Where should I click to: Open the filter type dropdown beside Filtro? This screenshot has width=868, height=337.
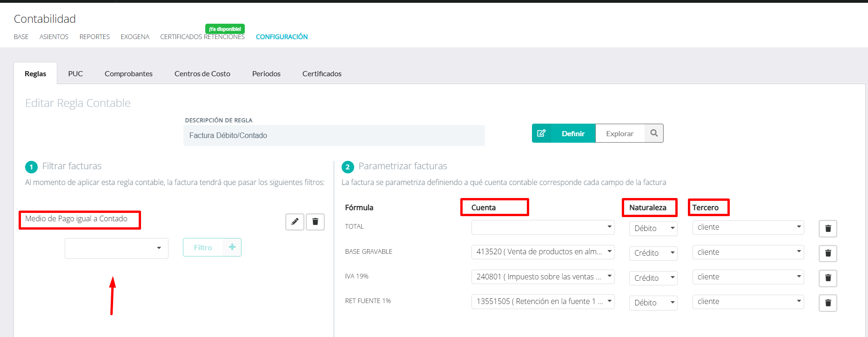pyautogui.click(x=116, y=248)
